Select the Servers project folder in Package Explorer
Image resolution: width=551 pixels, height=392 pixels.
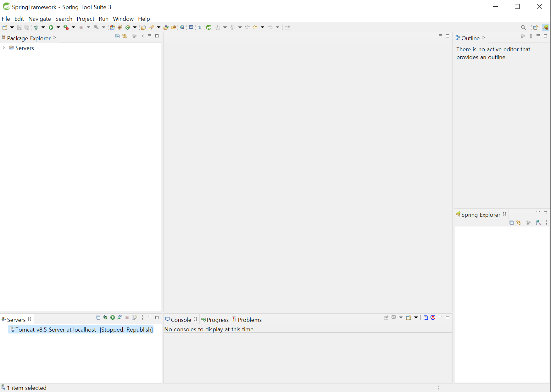coord(21,48)
